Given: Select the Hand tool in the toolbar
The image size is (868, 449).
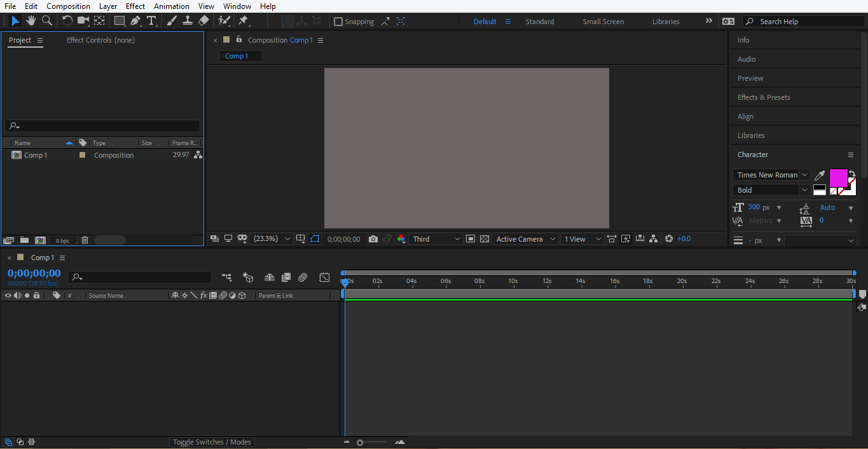Looking at the screenshot, I should 31,21.
